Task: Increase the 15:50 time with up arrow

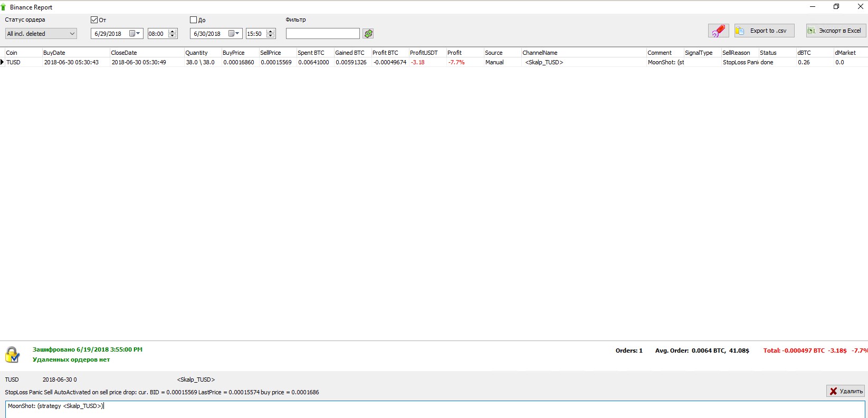Action: [271, 31]
